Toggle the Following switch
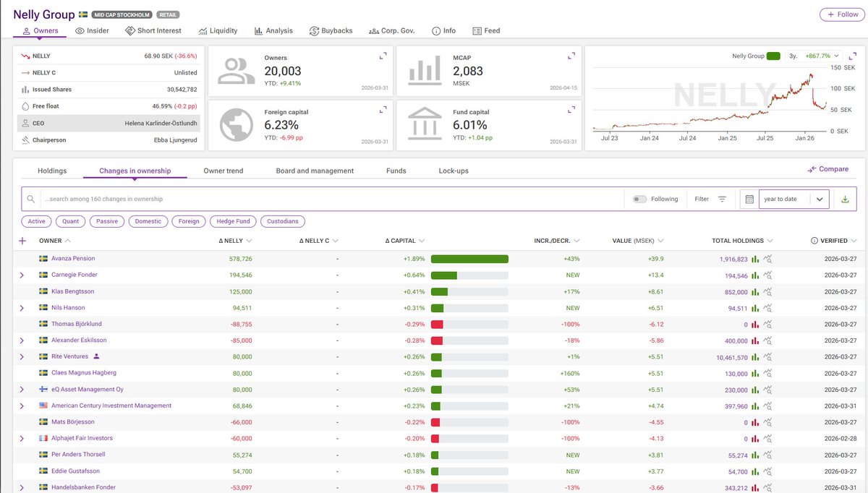 (639, 199)
